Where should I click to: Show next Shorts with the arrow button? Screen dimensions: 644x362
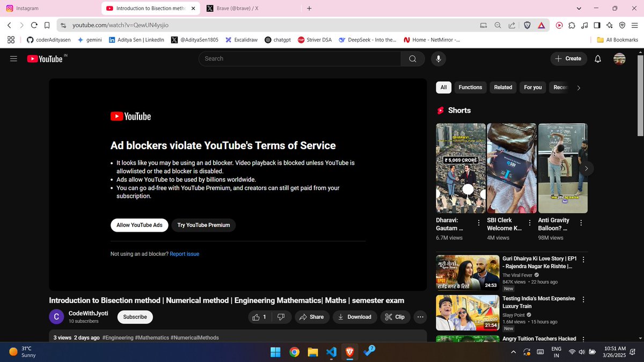click(x=586, y=168)
